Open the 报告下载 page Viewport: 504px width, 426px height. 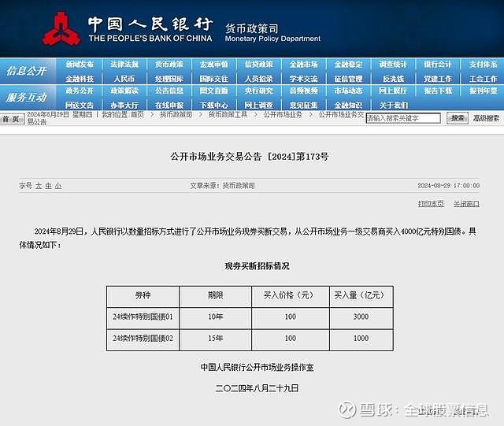pos(438,91)
